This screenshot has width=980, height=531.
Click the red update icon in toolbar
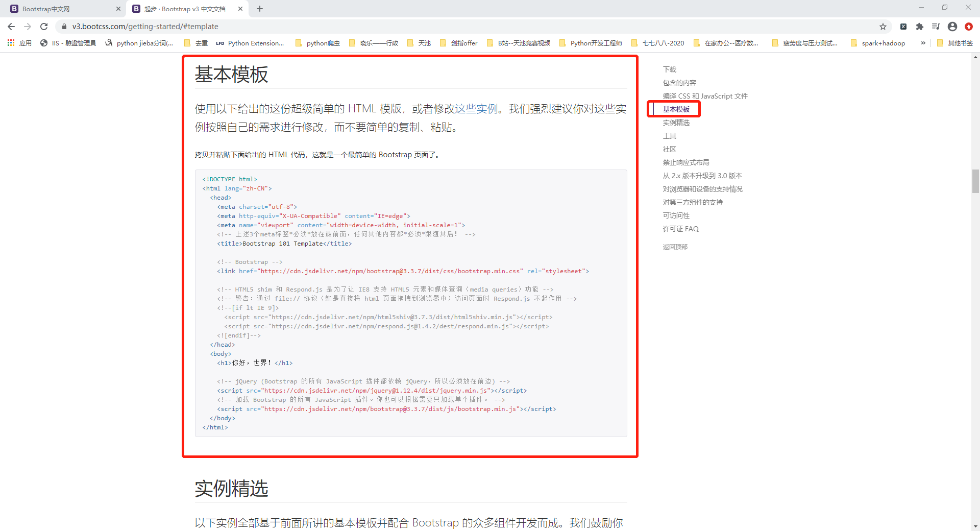969,27
